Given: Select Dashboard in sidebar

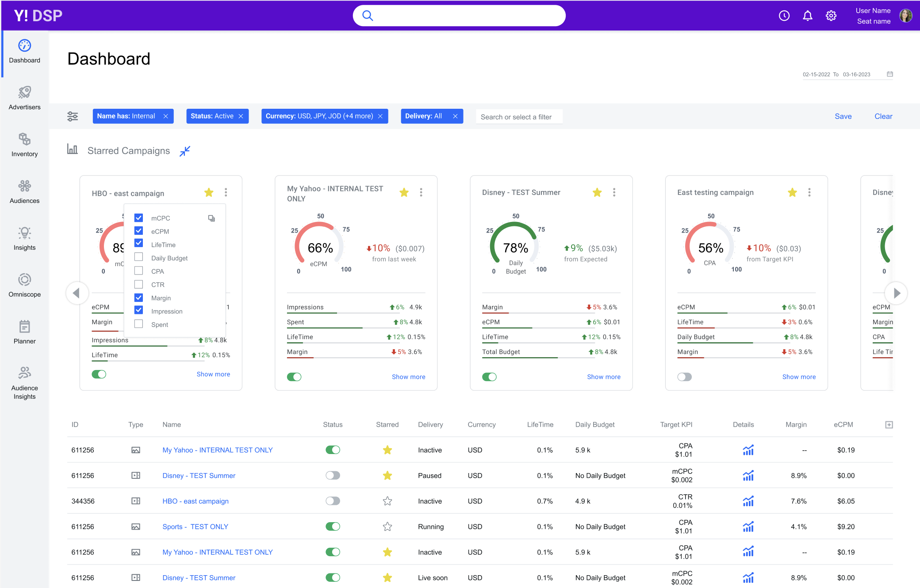Looking at the screenshot, I should point(25,52).
